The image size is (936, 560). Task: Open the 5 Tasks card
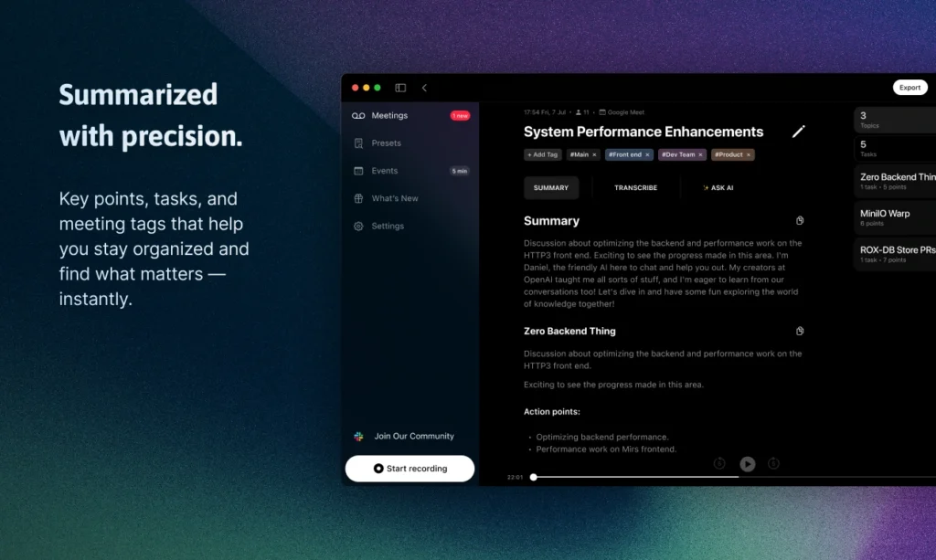click(x=895, y=149)
